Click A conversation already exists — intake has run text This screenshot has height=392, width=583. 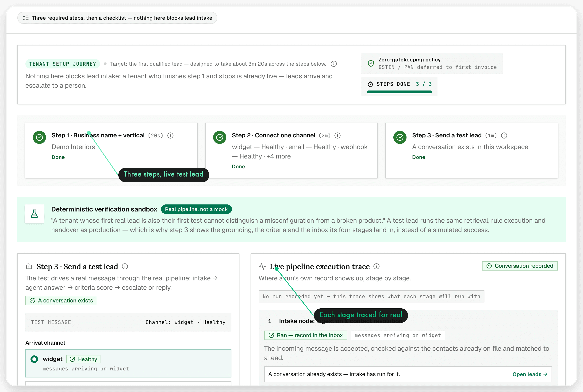tap(334, 374)
